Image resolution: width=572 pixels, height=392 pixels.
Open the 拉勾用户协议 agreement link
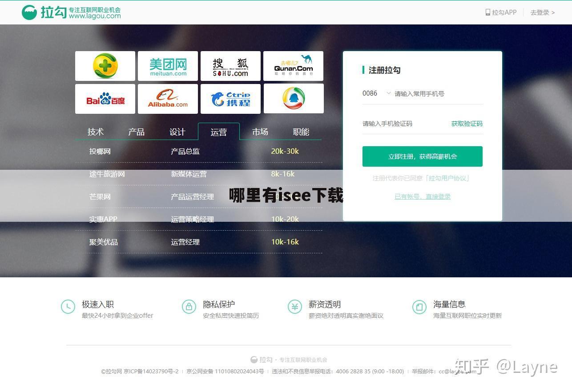(448, 178)
